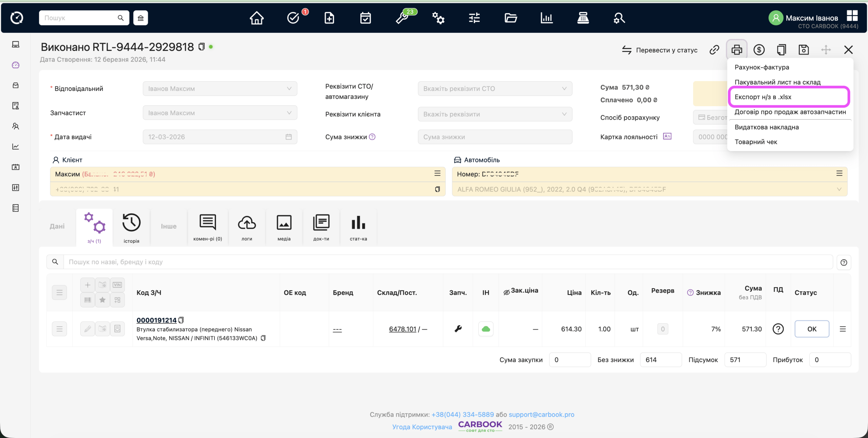The width and height of the screenshot is (868, 438).
Task: Click the printer icon on the order header
Action: coord(737,49)
